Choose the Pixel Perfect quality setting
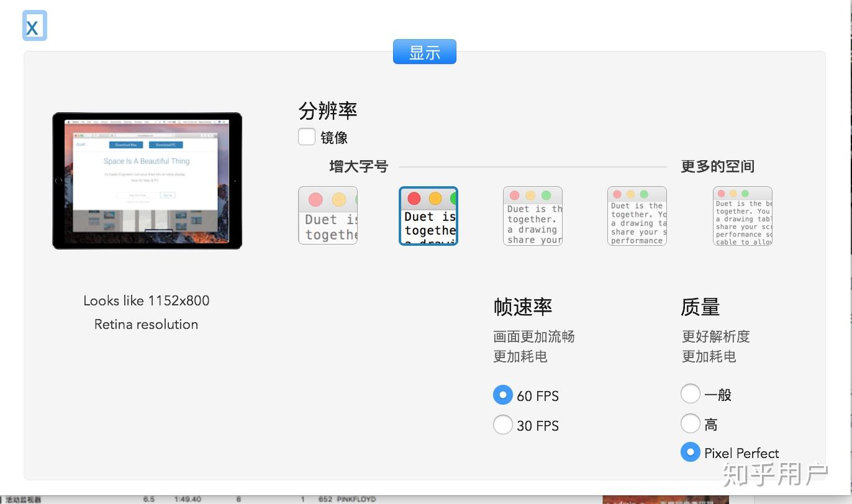This screenshot has width=852, height=504. point(690,452)
